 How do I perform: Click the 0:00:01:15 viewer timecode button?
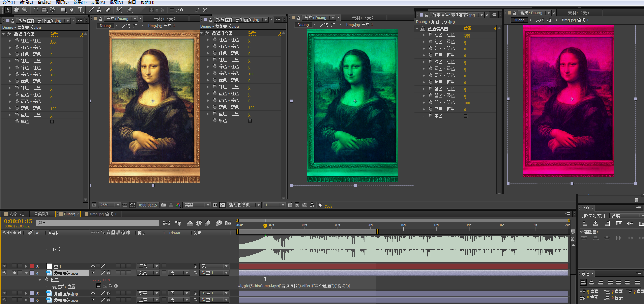tap(148, 205)
